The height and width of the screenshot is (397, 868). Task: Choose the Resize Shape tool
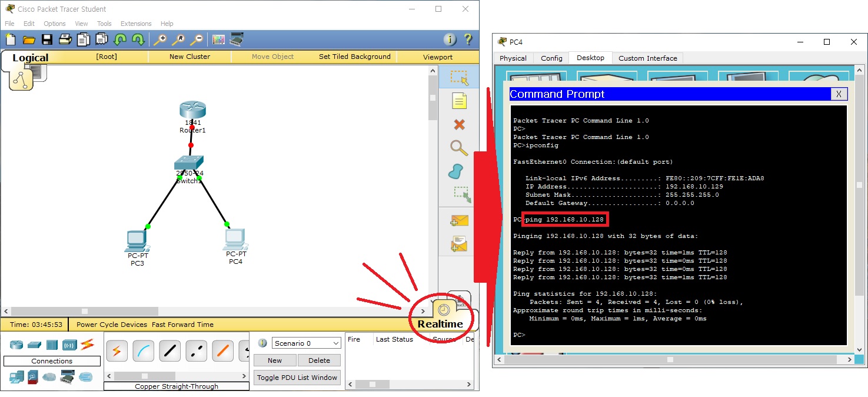(462, 195)
